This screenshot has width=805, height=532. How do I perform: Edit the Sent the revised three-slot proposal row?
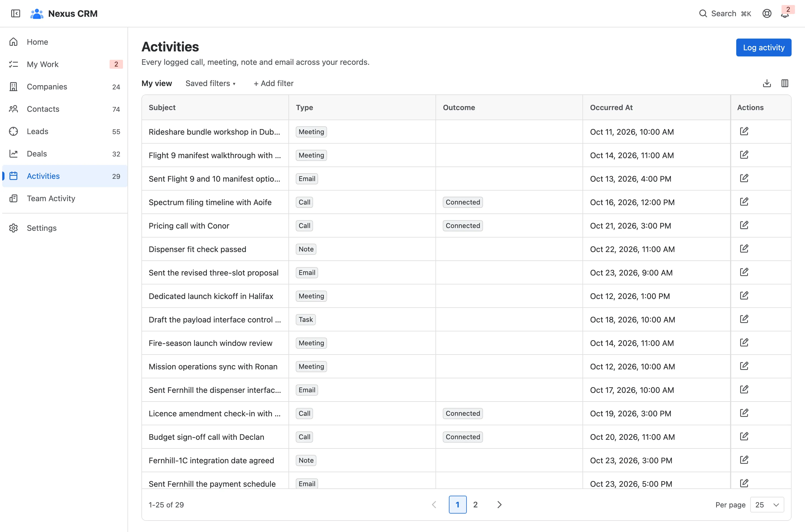pyautogui.click(x=744, y=272)
